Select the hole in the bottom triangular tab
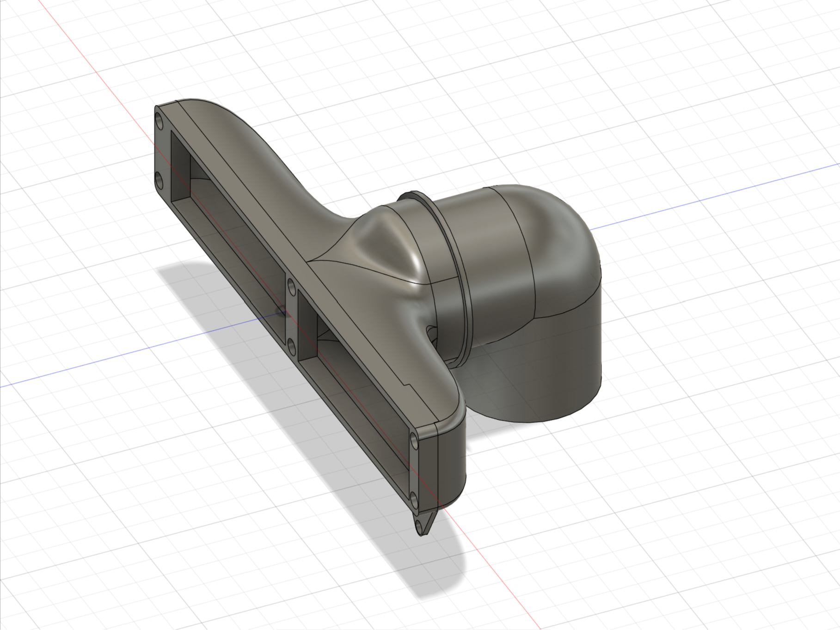This screenshot has width=840, height=630. coord(420,526)
